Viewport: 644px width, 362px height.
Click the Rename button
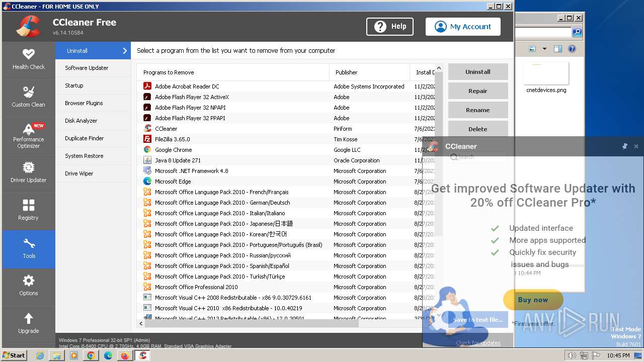478,110
